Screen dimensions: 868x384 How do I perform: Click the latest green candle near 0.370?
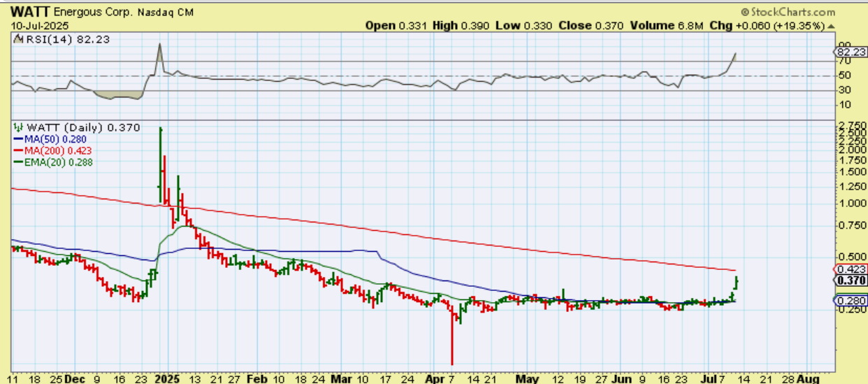click(737, 283)
